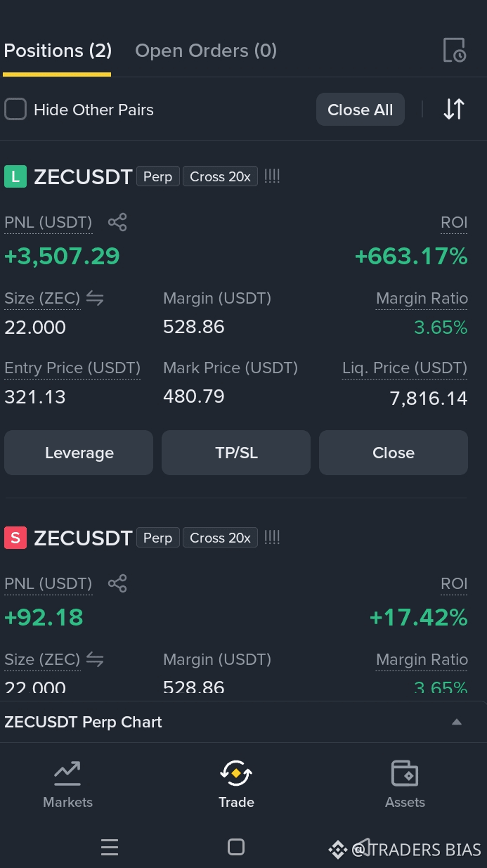Tap the Trade icon in bottom bar
The height and width of the screenshot is (868, 487).
click(x=236, y=774)
